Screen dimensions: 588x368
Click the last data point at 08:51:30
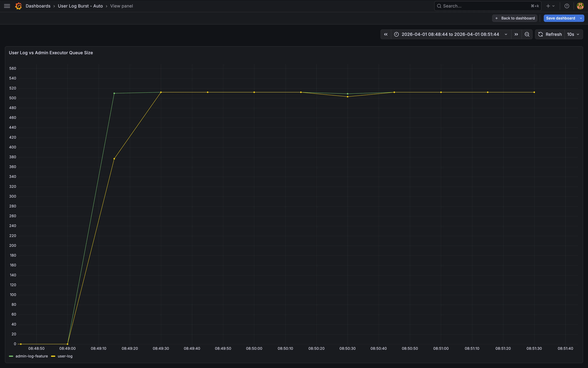[x=534, y=92]
